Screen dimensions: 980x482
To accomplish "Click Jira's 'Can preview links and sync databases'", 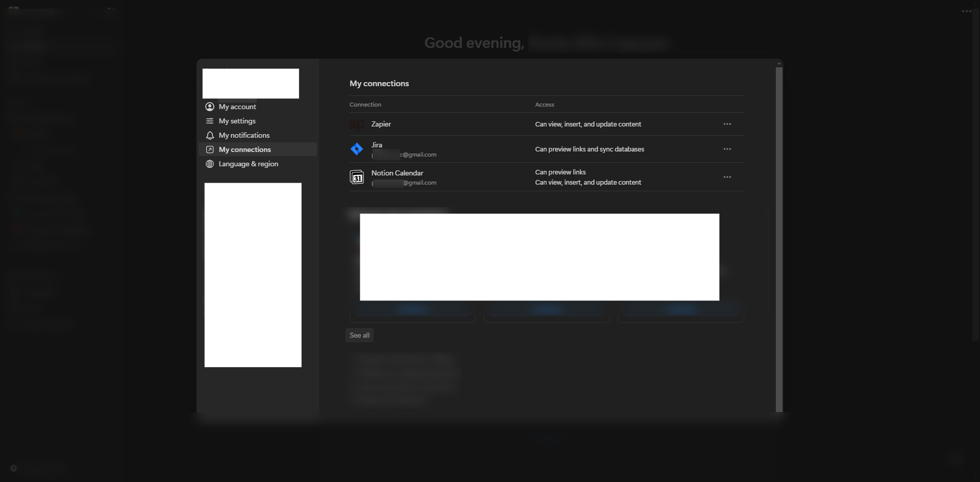I will pos(590,149).
